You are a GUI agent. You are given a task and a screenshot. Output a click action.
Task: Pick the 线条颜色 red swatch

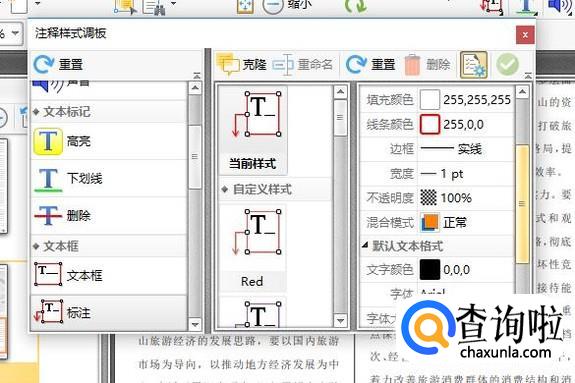[429, 124]
